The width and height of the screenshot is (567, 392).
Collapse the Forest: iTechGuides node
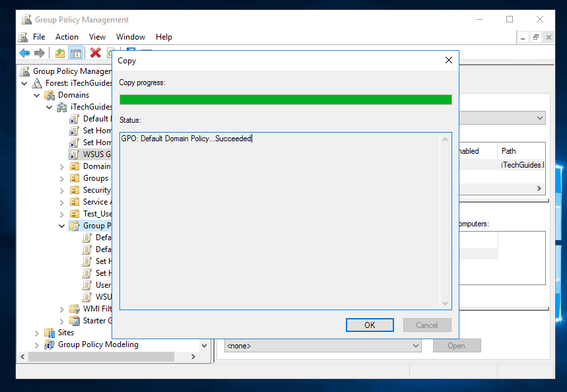point(24,84)
